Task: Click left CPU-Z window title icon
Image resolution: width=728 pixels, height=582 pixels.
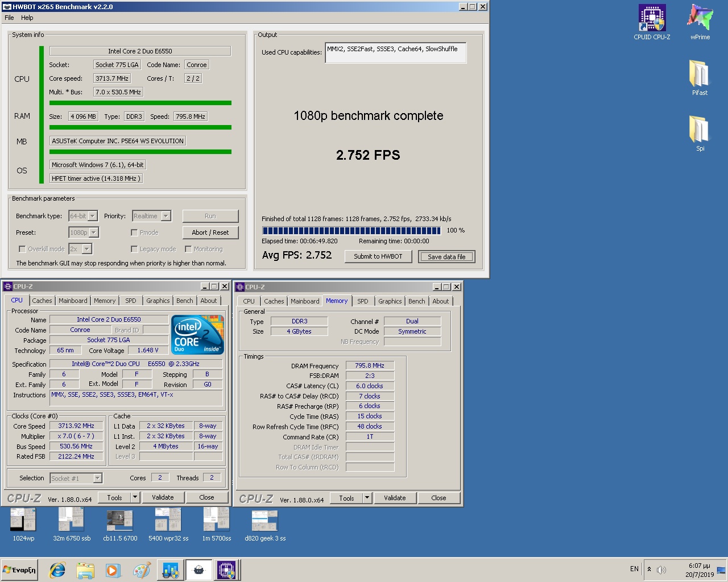Action: (8, 286)
